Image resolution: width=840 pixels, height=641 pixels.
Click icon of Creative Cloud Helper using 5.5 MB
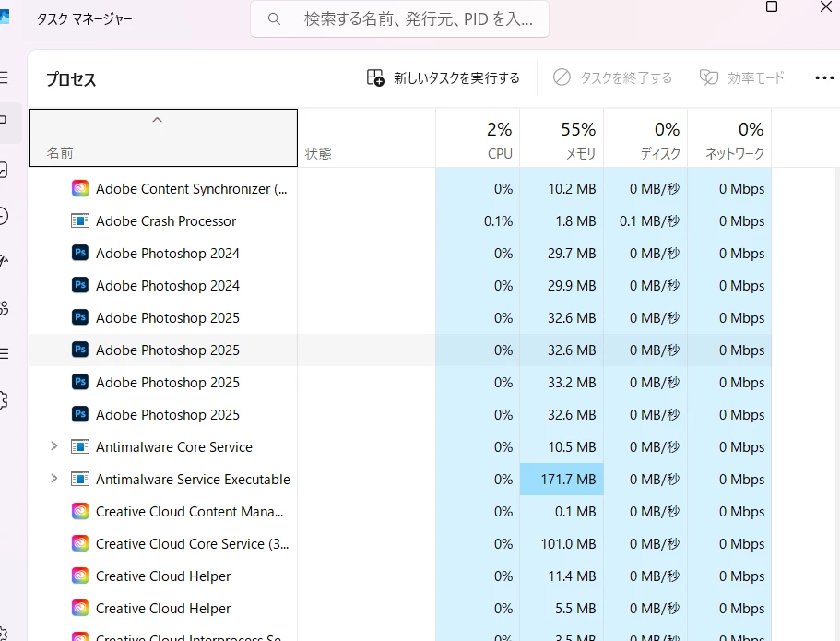(80, 608)
